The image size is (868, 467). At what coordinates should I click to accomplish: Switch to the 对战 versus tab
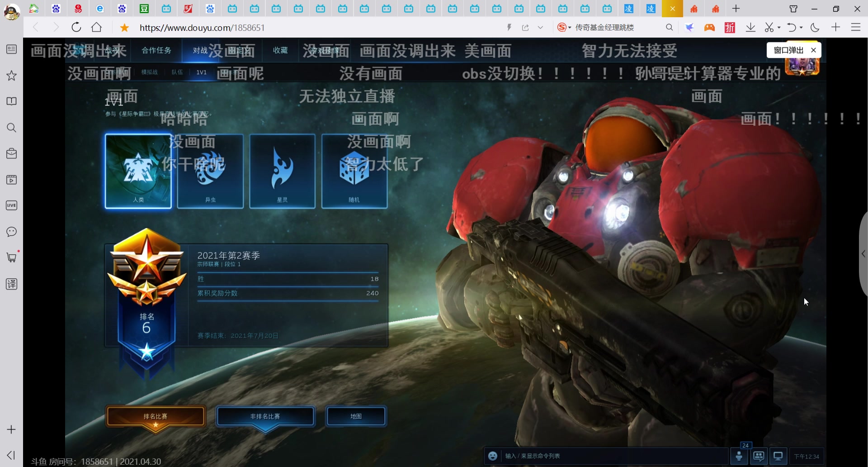(200, 50)
